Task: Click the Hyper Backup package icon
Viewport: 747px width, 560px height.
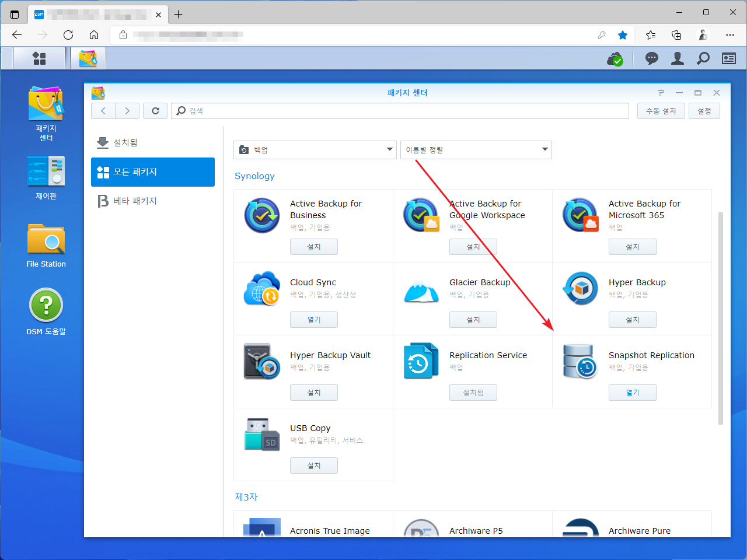Action: coord(581,288)
